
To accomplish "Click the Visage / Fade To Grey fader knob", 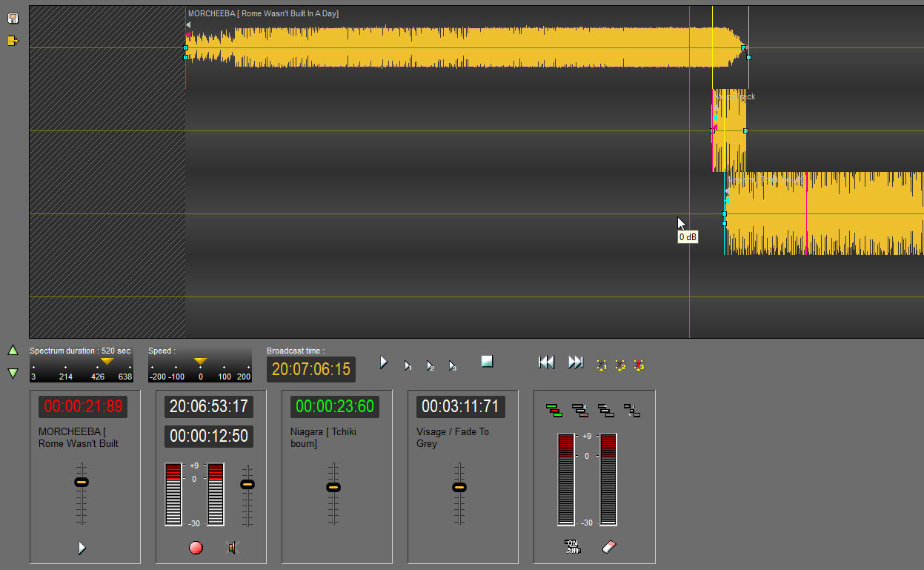I will pos(459,487).
